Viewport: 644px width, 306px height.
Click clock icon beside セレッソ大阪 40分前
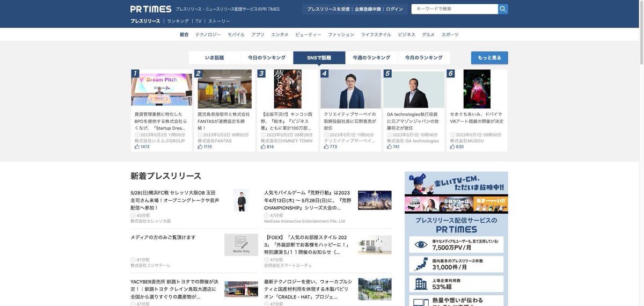pyautogui.click(x=133, y=215)
